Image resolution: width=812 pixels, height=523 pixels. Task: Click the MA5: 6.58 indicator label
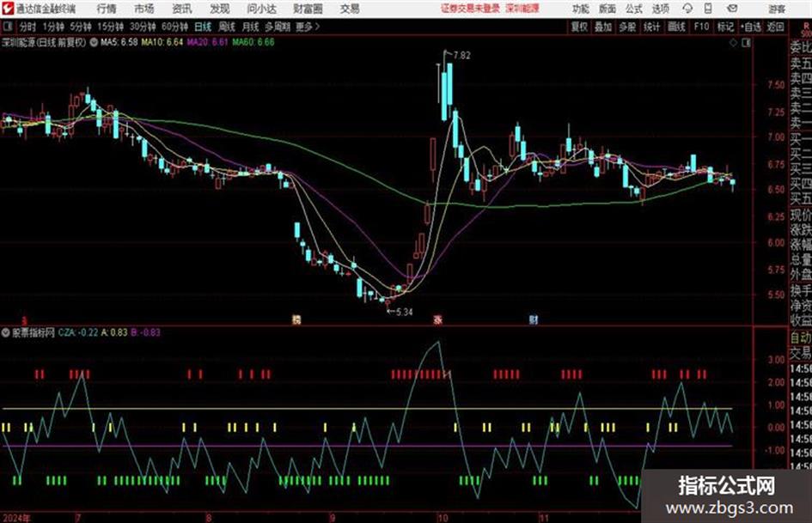click(x=119, y=42)
